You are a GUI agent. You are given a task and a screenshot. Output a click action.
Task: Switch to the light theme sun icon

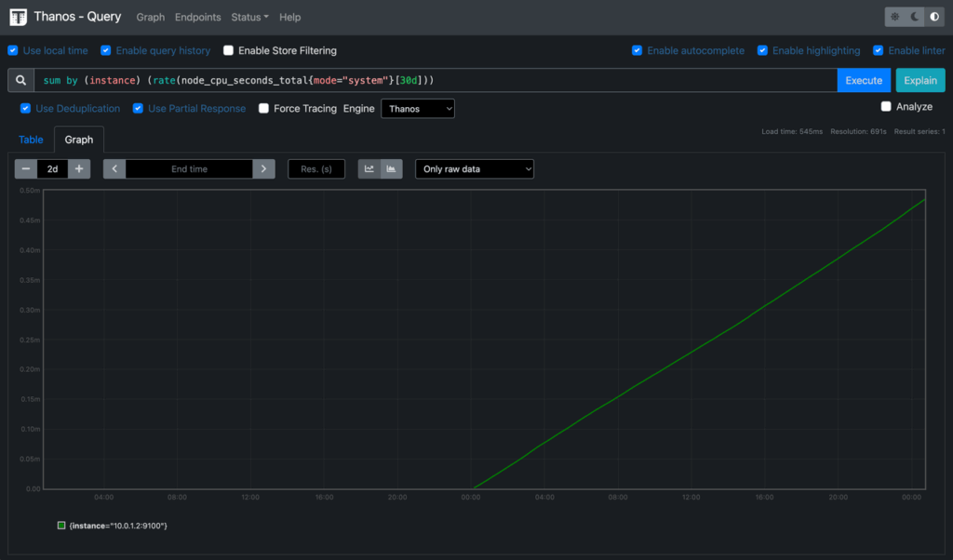tap(894, 17)
